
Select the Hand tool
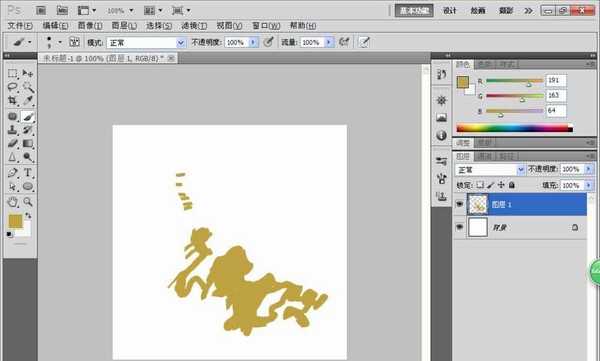(x=13, y=202)
